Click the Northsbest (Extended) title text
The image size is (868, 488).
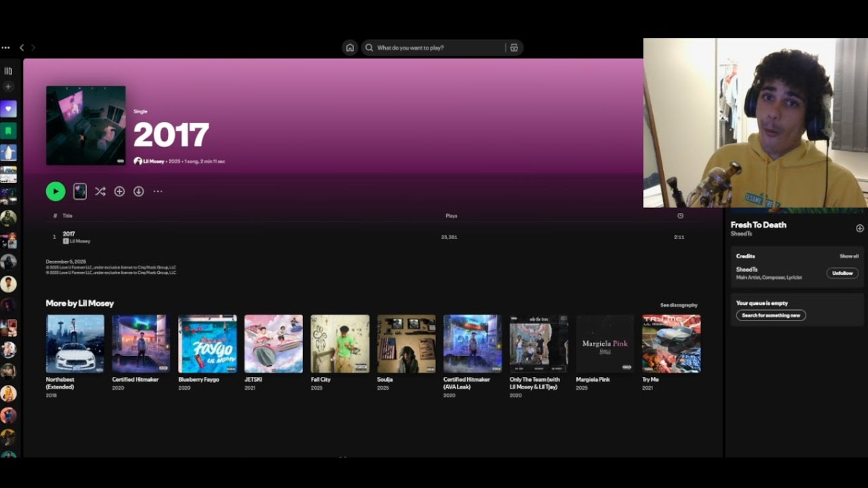click(x=60, y=383)
